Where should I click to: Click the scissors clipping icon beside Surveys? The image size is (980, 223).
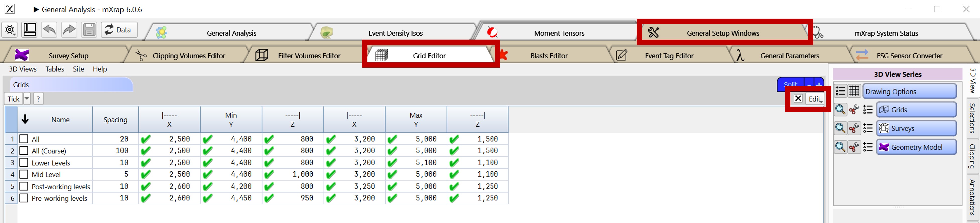pos(854,128)
